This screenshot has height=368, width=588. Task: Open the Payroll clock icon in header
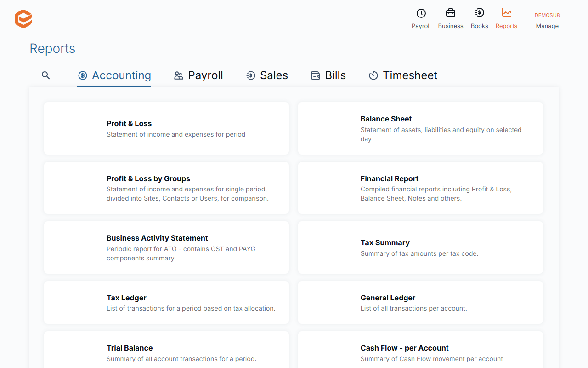pyautogui.click(x=421, y=13)
